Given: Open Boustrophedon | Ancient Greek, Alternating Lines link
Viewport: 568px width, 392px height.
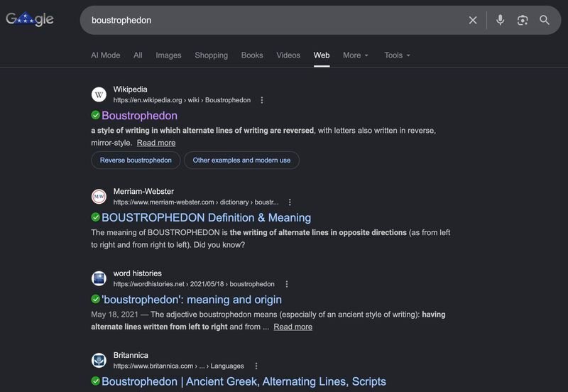Looking at the screenshot, I should (244, 381).
